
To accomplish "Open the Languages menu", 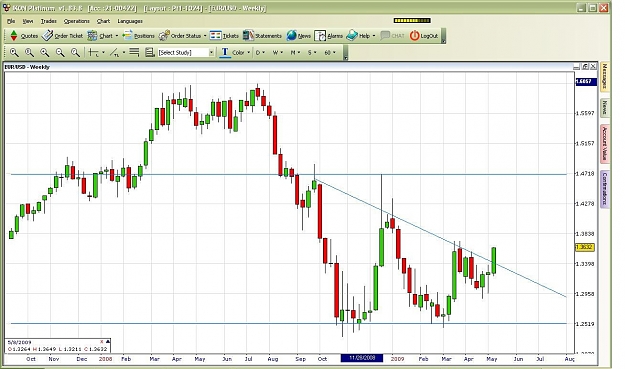I will coord(130,21).
